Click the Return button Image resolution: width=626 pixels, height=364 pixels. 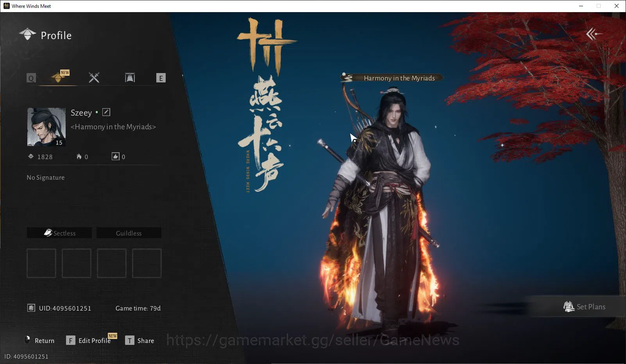click(39, 340)
